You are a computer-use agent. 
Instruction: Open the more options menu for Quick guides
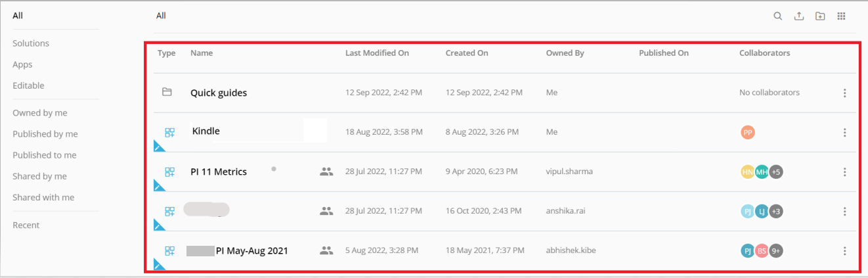click(845, 93)
